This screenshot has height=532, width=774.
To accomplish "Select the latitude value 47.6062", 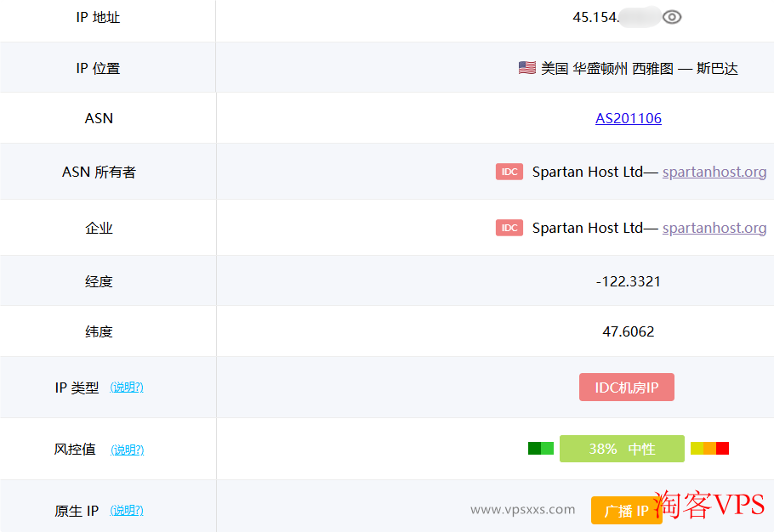I will (x=628, y=331).
